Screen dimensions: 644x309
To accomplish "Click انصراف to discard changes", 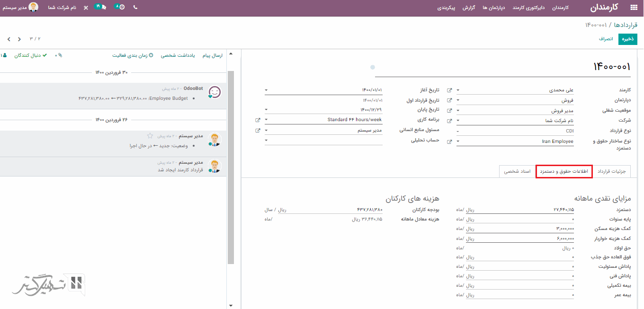I will 606,39.
